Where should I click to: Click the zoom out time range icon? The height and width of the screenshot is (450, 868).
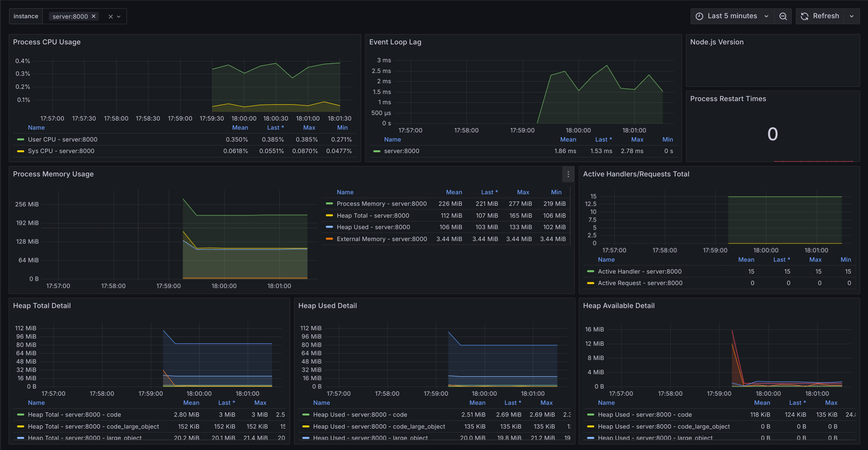point(783,16)
